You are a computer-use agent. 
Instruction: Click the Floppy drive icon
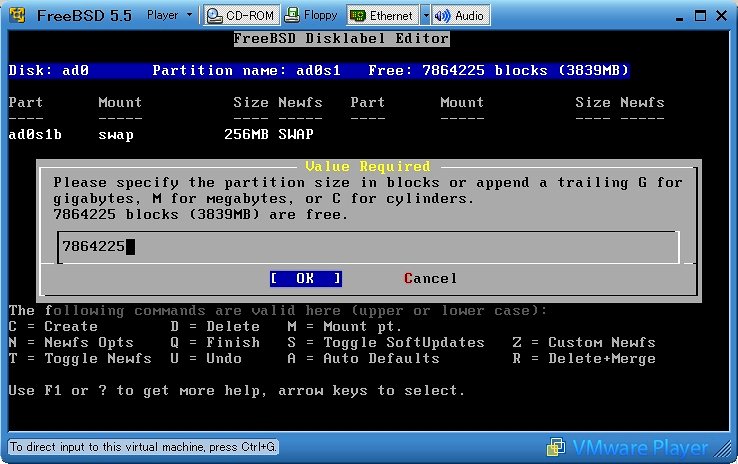coord(291,15)
